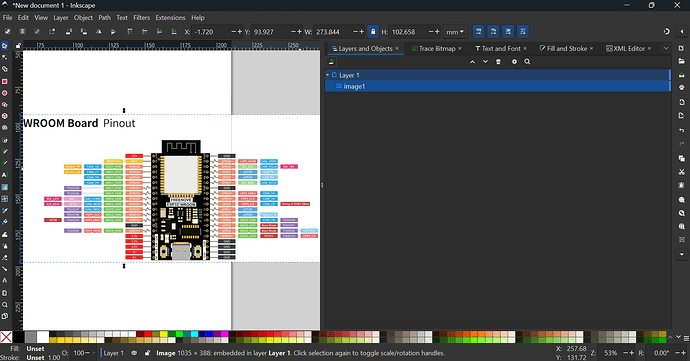Toggle the width/height ratio lock
This screenshot has width=690, height=361.
pos(373,32)
